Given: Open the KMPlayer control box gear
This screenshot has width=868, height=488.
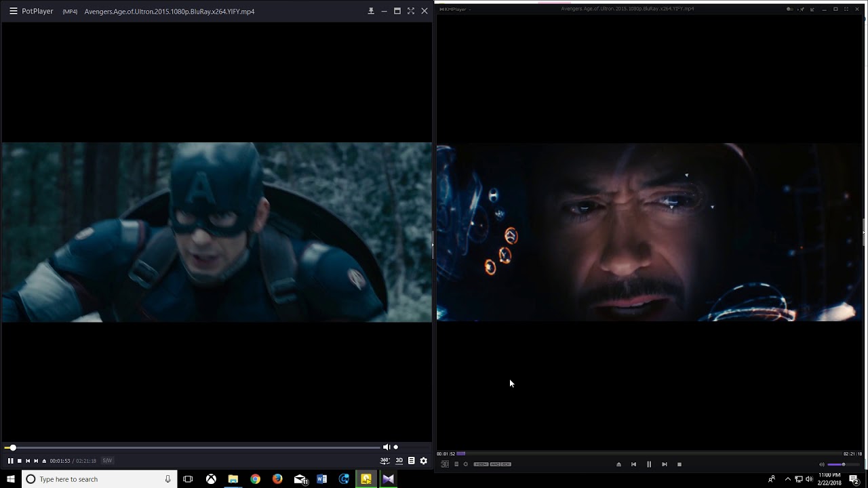Looking at the screenshot, I should click(465, 464).
